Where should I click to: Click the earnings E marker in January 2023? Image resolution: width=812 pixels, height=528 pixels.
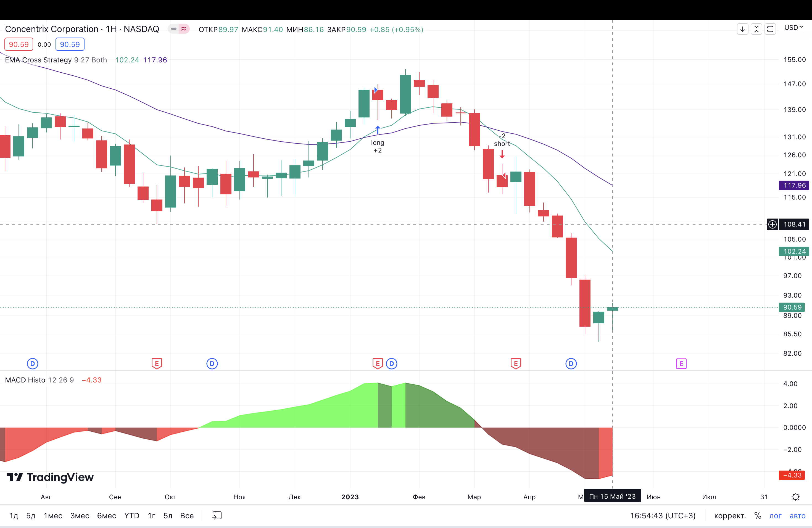pos(378,364)
